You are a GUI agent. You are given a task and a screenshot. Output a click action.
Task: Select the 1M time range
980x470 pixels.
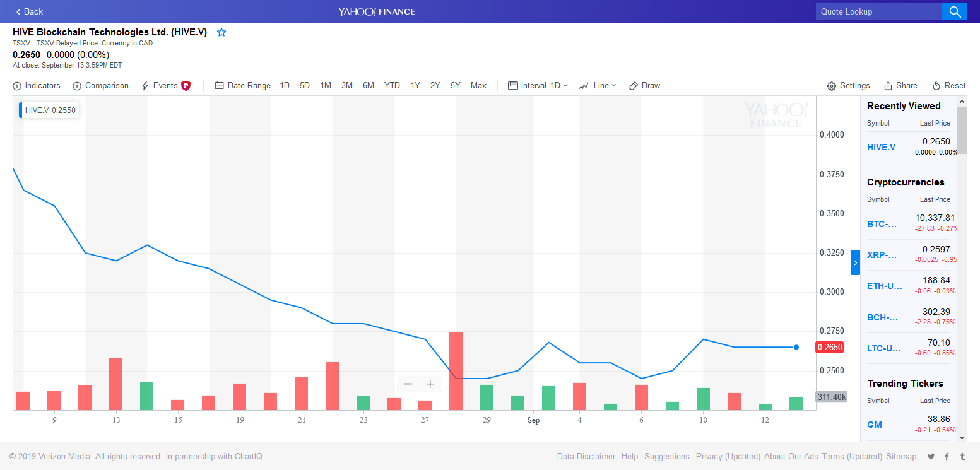(x=326, y=86)
